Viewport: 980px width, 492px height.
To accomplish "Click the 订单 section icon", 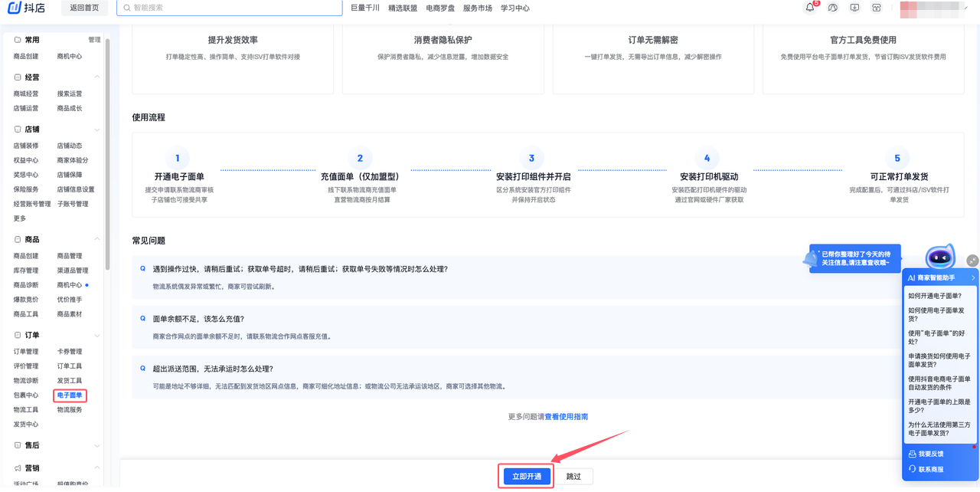I will click(x=18, y=336).
